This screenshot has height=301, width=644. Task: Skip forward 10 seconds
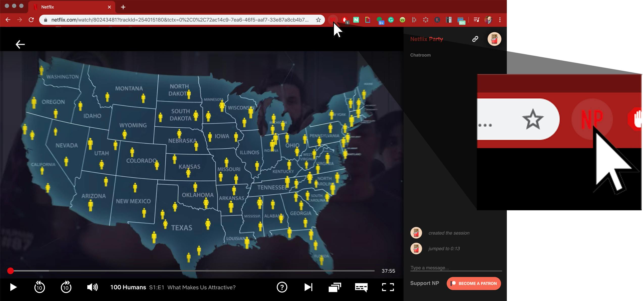coord(66,287)
